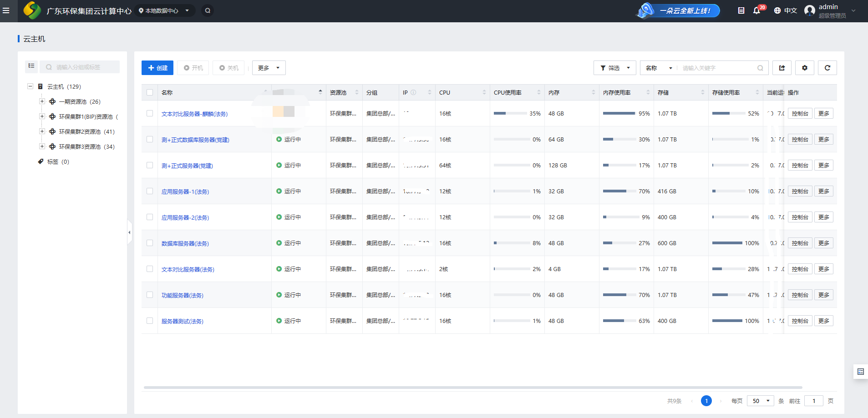Tick checkbox for 服务器测试(法务) row
Viewport: 868px width, 418px height.
coord(150,321)
